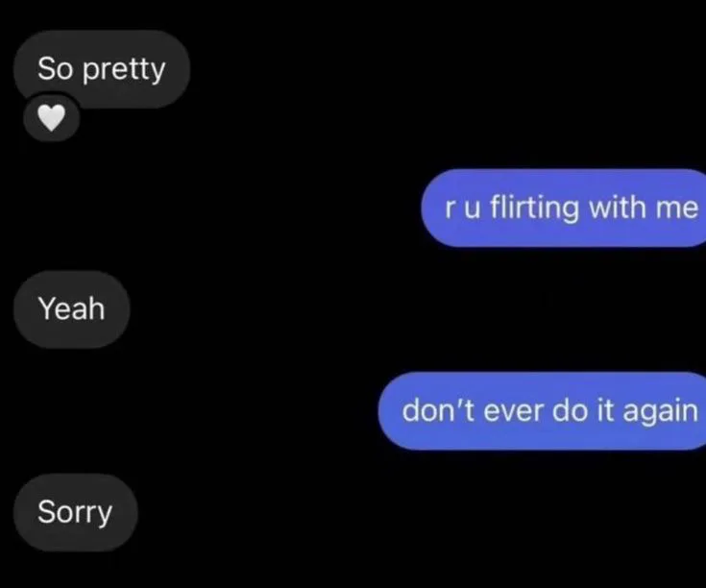The width and height of the screenshot is (706, 588).
Task: Click the word "again" in blue bubble
Action: [x=661, y=413]
